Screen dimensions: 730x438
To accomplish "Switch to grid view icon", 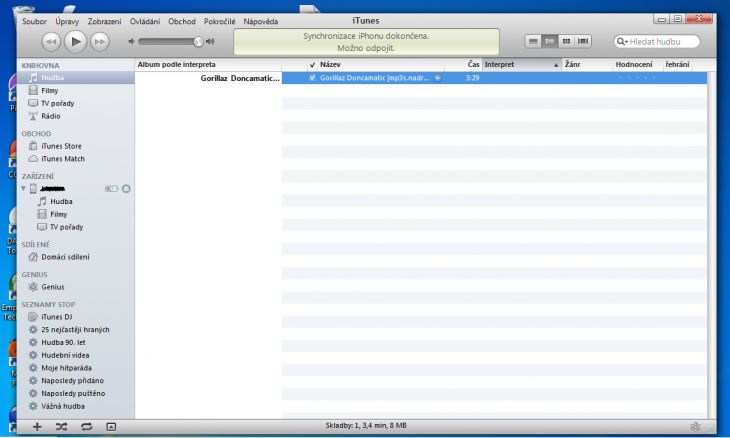I will coord(566,41).
